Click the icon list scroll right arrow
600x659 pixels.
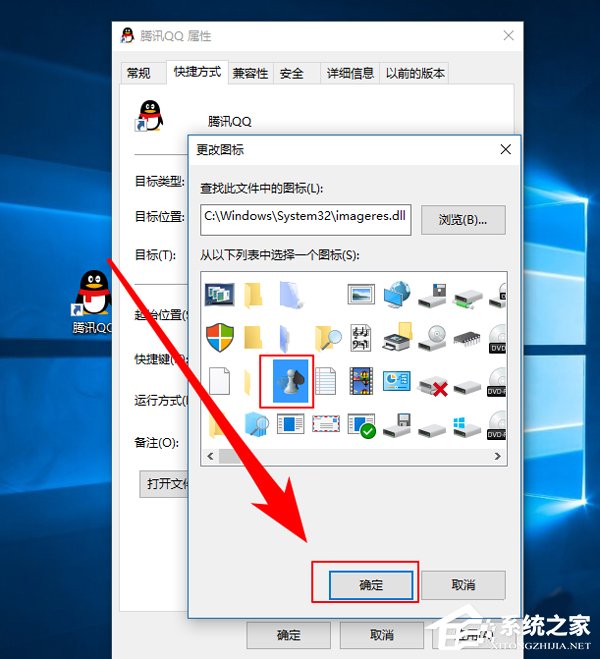click(x=497, y=456)
